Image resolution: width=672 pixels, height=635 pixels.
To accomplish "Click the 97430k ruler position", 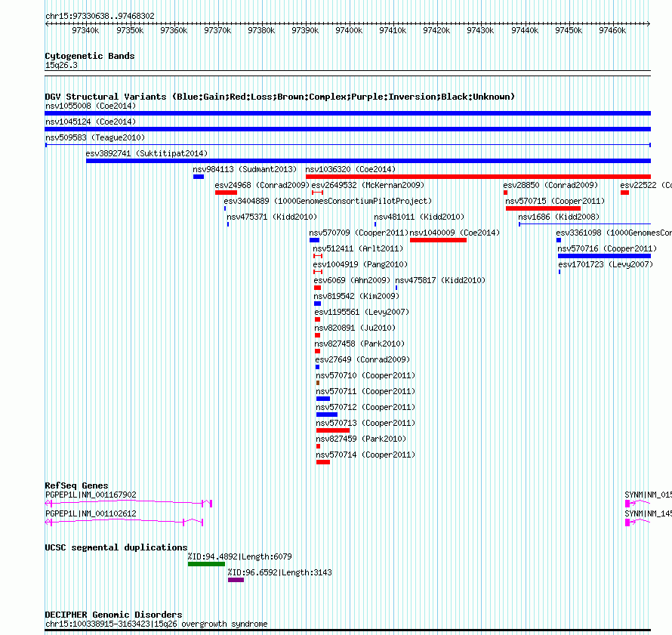I will coord(480,30).
